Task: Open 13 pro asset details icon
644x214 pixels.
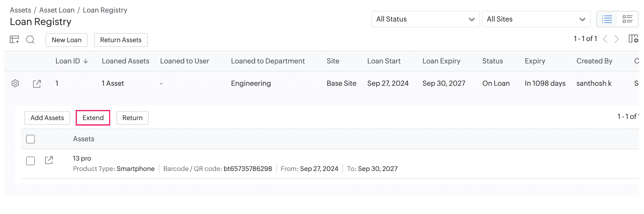Action: pos(49,160)
